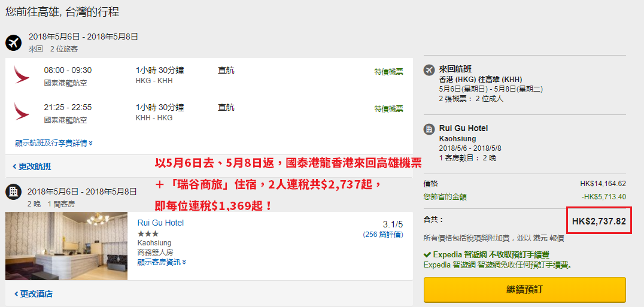The height and width of the screenshot is (307, 644).
Task: Click the KHH - HKG route text
Action: (154, 118)
